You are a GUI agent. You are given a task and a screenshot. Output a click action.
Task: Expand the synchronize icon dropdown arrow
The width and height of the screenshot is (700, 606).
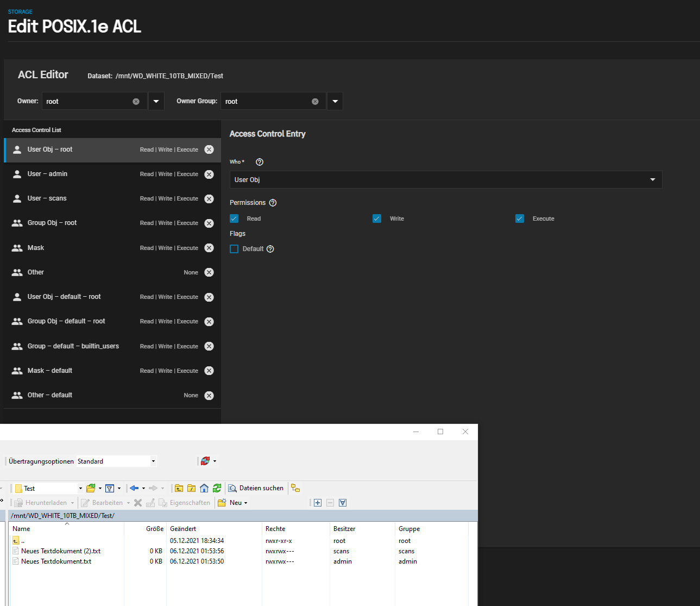(x=215, y=461)
